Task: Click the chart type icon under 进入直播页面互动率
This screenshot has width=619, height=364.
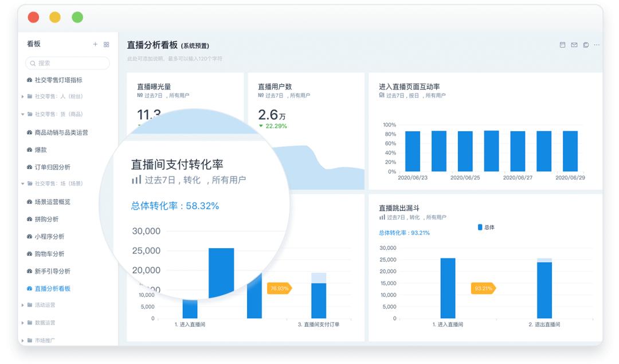Action: 381,95
